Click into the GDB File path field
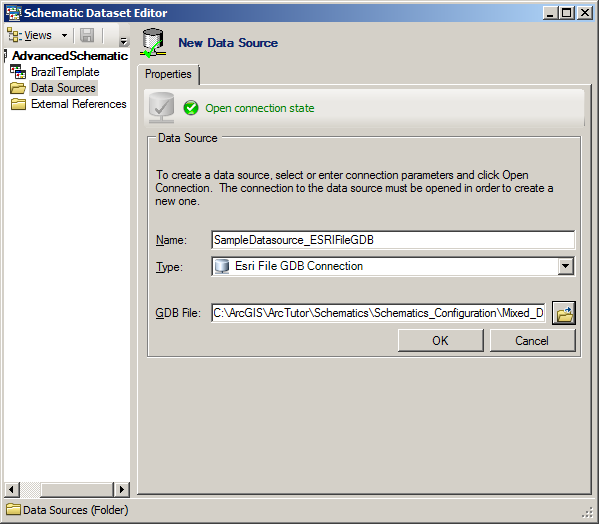The width and height of the screenshot is (599, 524). (x=378, y=313)
